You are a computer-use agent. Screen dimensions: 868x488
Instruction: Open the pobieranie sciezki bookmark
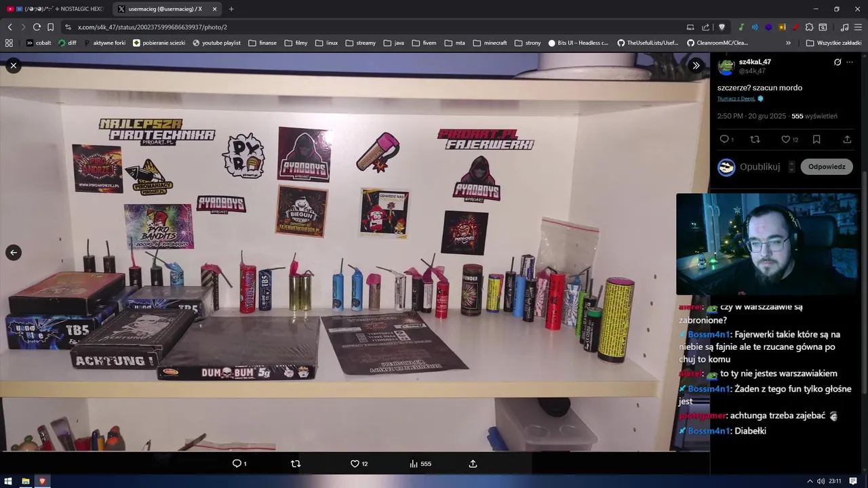point(159,43)
